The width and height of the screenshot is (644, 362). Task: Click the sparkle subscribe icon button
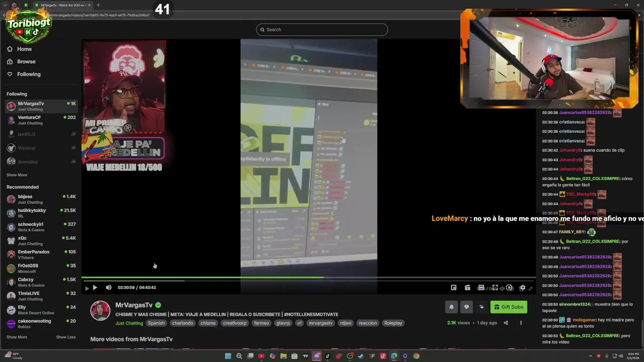pos(481,307)
